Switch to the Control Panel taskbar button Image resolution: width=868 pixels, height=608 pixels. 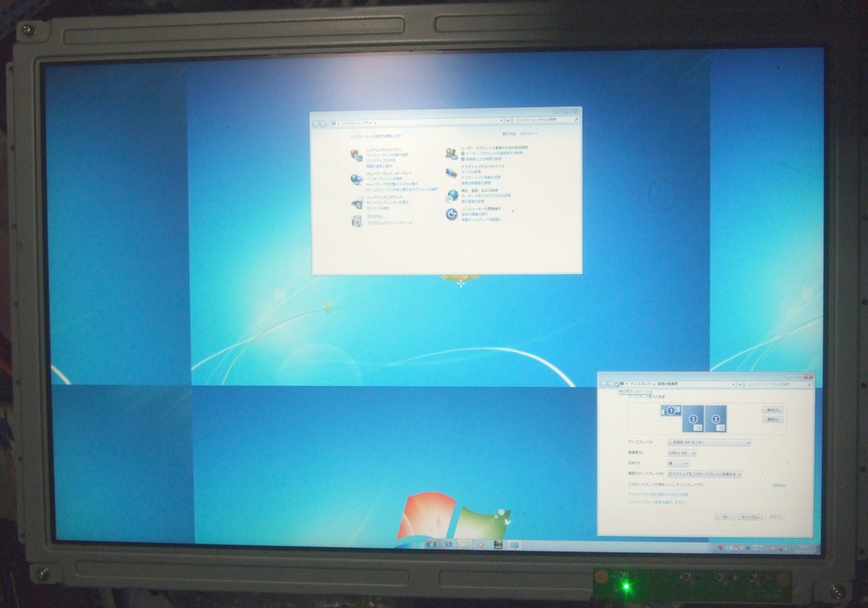[x=514, y=544]
